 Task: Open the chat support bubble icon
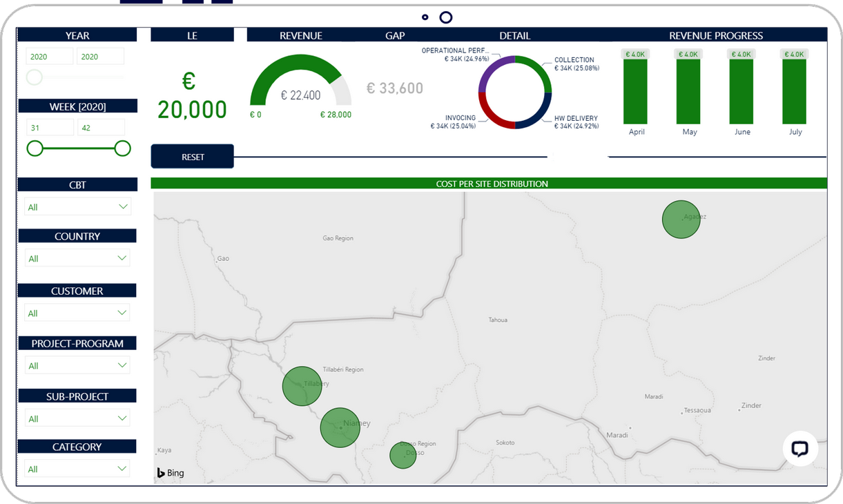[x=800, y=449]
